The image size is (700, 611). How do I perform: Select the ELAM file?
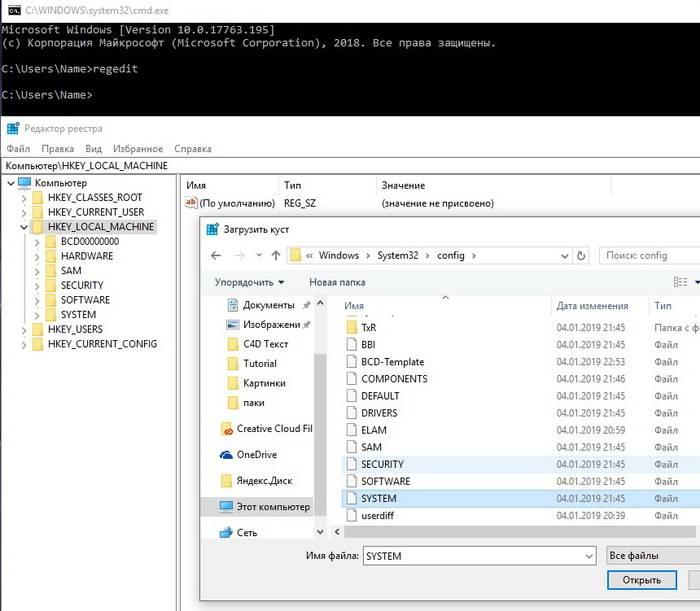click(374, 430)
